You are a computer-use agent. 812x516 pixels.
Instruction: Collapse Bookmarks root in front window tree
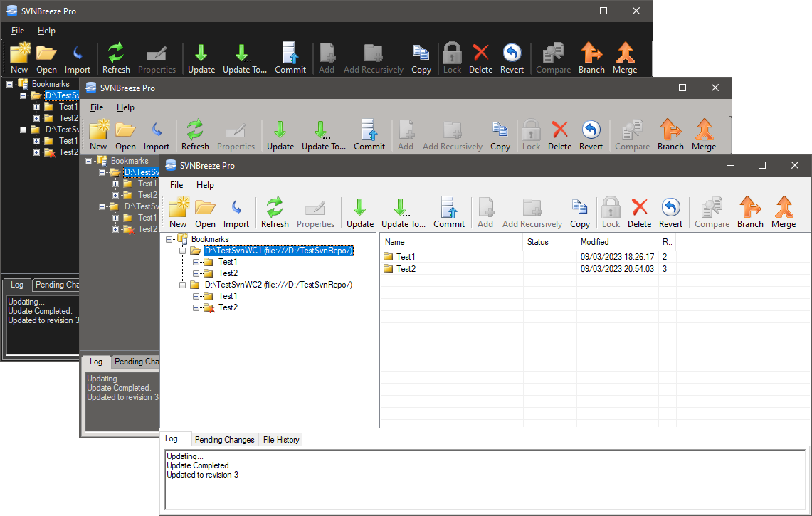(169, 239)
